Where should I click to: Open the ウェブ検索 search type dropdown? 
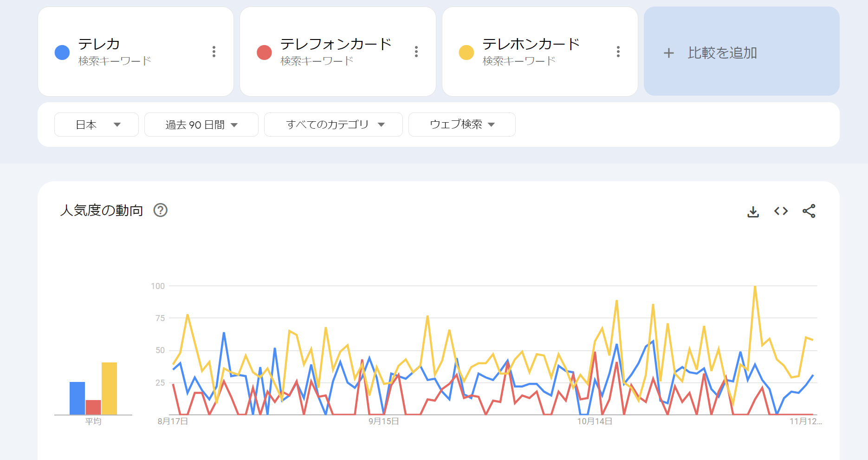pos(462,125)
